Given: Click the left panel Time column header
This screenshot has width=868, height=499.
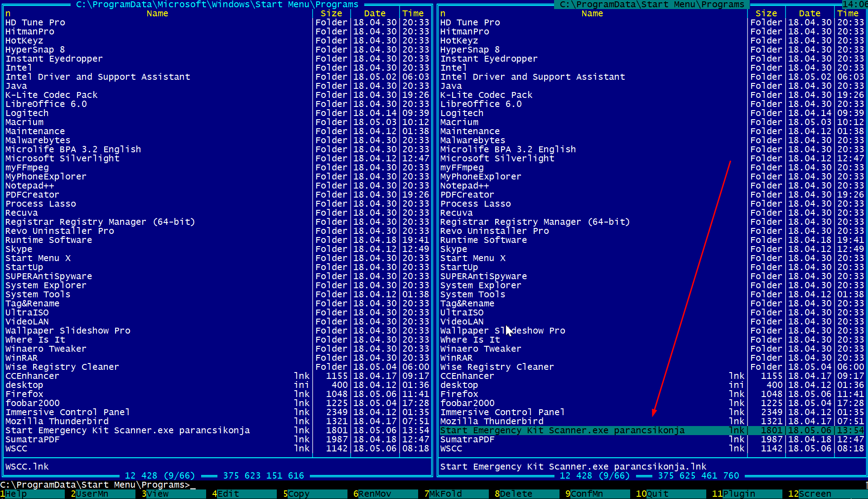Looking at the screenshot, I should (x=413, y=14).
